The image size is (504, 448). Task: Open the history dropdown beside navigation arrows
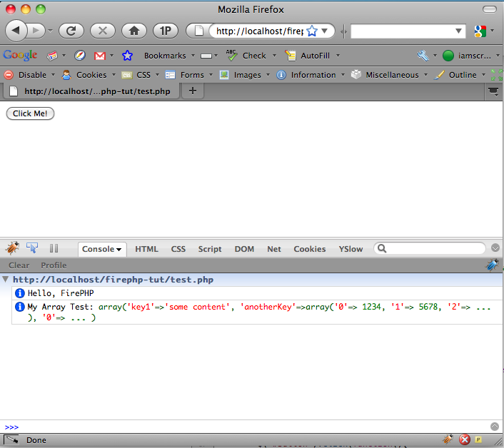coord(51,31)
